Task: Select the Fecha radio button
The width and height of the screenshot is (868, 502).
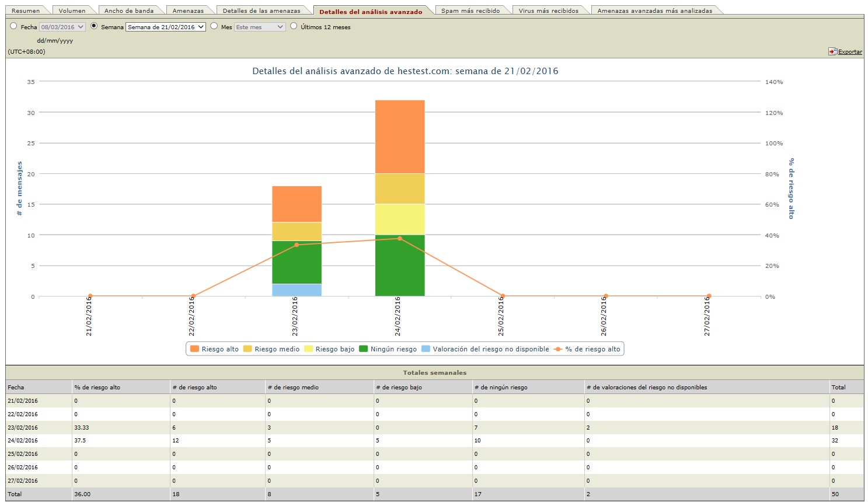Action: click(13, 26)
